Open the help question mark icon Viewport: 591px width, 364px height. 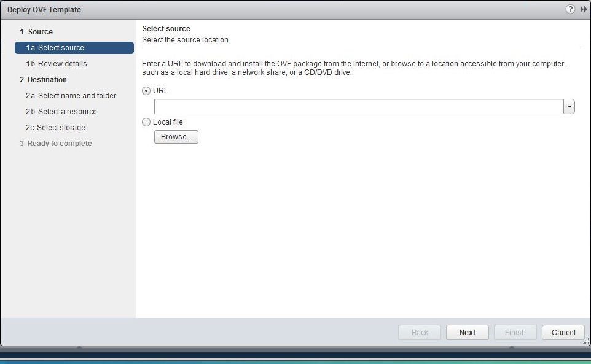click(570, 9)
